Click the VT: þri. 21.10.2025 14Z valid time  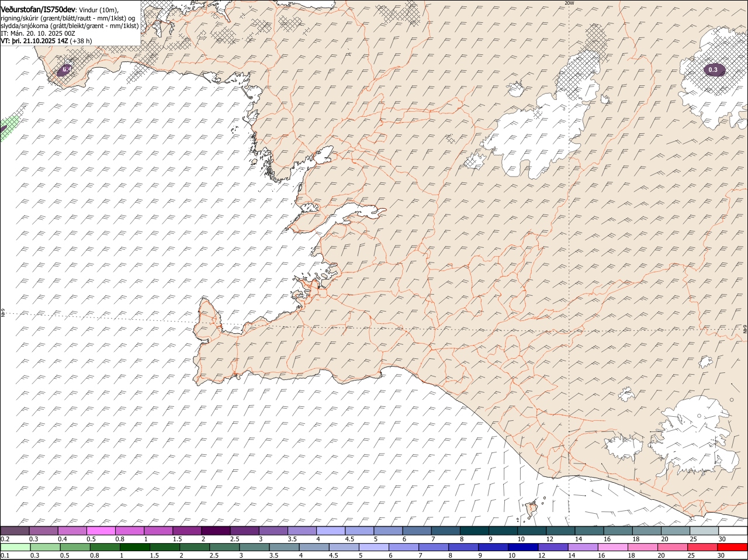pos(34,41)
